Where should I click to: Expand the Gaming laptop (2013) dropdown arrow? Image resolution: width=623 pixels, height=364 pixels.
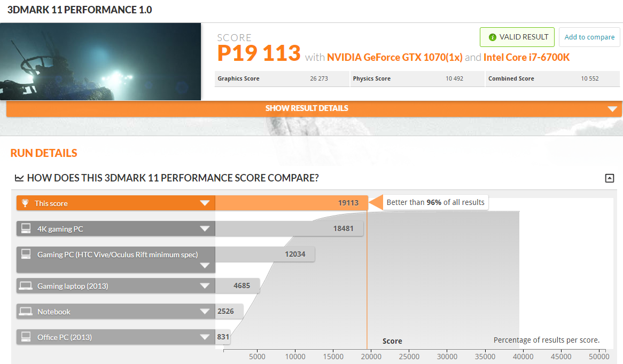205,286
